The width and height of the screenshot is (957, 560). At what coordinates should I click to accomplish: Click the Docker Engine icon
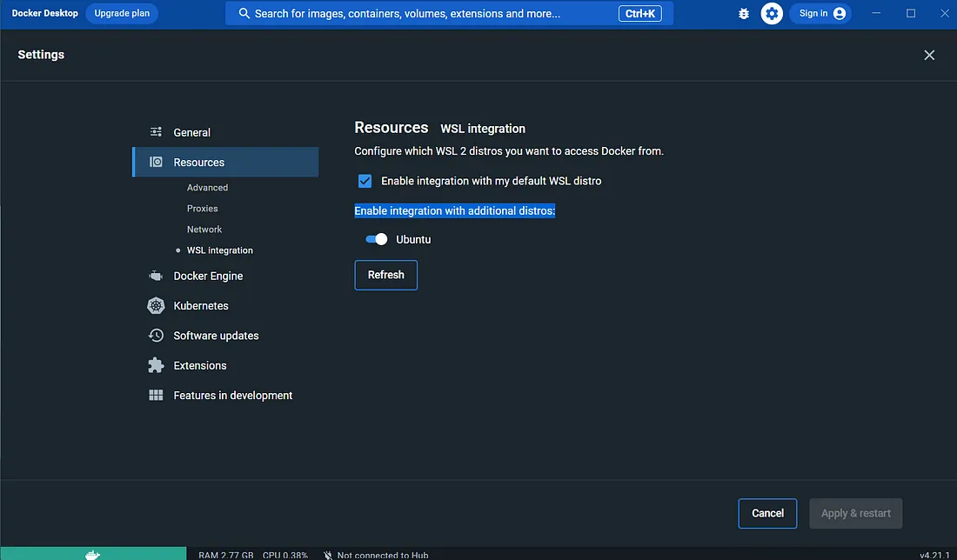pos(157,276)
